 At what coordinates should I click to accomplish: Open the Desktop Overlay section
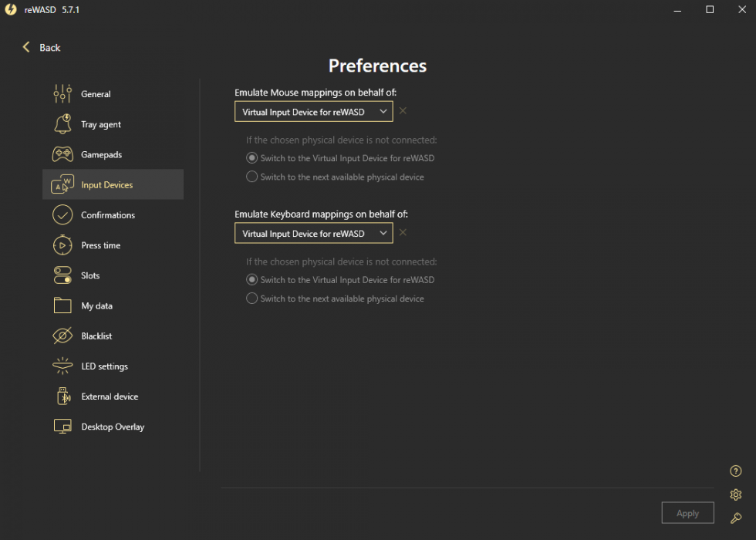pos(113,427)
